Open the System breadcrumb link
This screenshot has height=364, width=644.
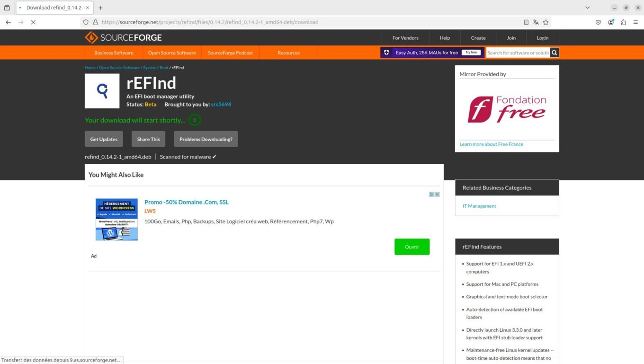[x=150, y=68]
